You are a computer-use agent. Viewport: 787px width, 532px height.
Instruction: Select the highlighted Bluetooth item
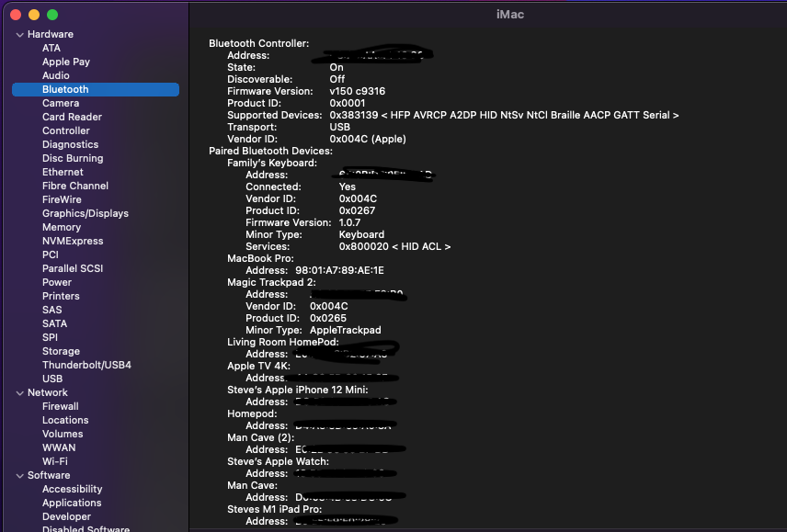[96, 89]
